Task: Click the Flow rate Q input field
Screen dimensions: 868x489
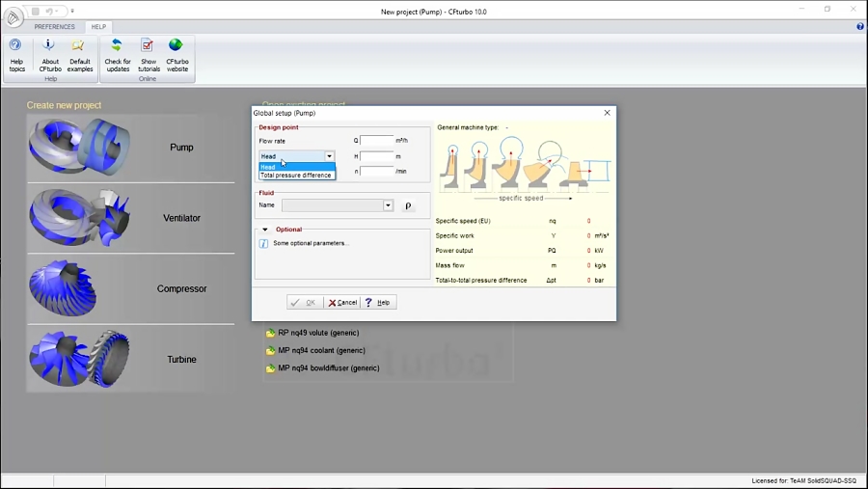Action: click(x=376, y=141)
